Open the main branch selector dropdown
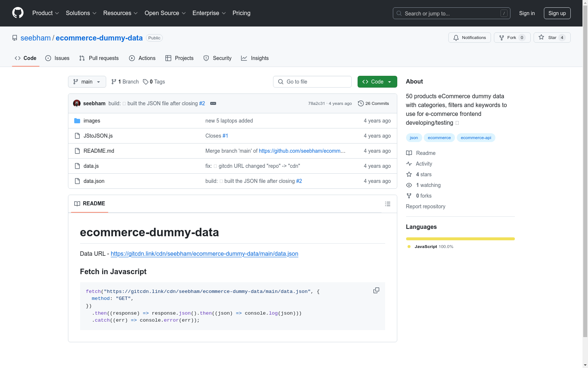This screenshot has height=368, width=588. click(87, 82)
